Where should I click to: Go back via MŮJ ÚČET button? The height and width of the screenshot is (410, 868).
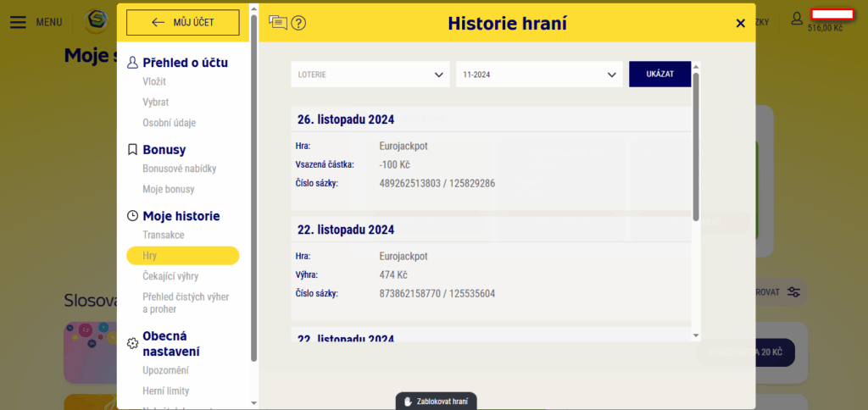click(x=183, y=22)
